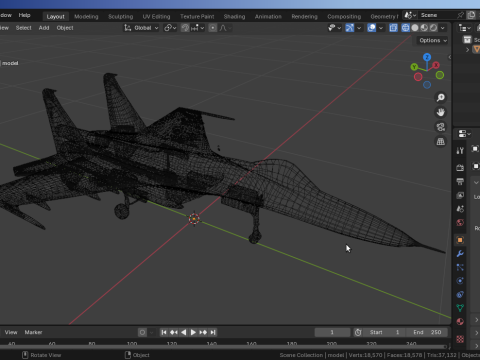Screen dimensions: 480x360
Task: Toggle X-ray view button
Action: tap(393, 28)
